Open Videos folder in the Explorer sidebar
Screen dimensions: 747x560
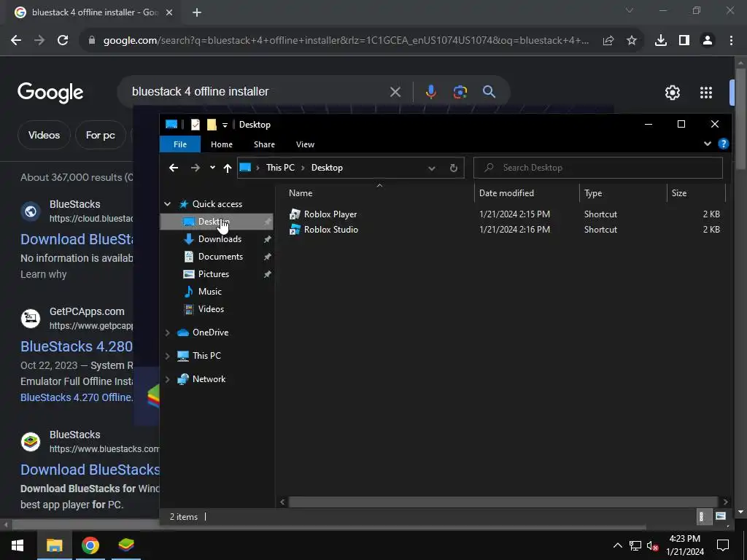211,309
